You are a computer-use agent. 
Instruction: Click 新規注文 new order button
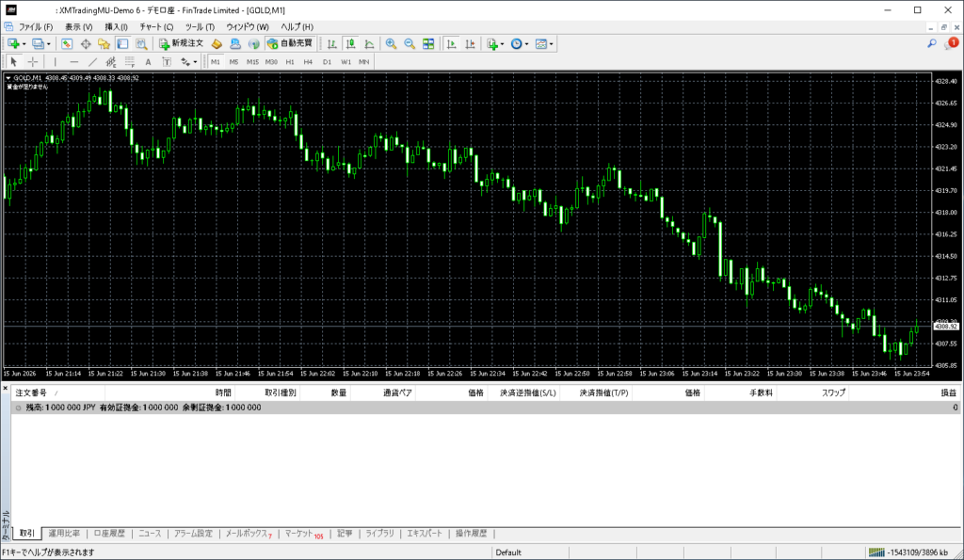click(x=182, y=43)
